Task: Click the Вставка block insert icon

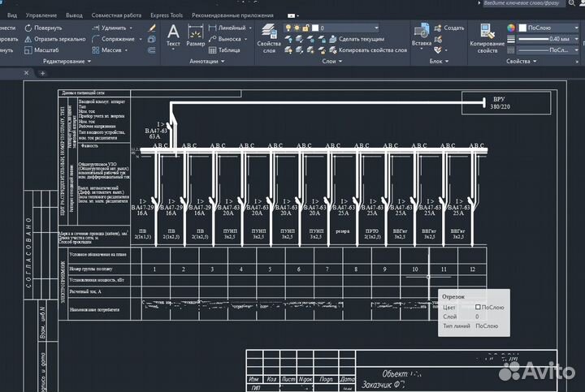Action: click(x=422, y=32)
